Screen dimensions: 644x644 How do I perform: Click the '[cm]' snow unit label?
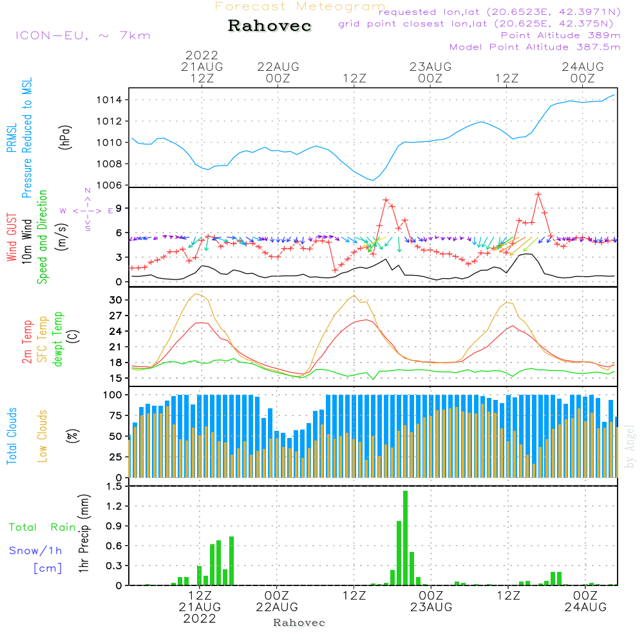48,568
